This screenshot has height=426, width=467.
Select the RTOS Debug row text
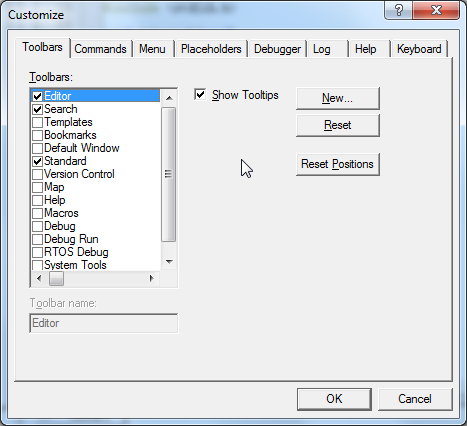(x=76, y=252)
